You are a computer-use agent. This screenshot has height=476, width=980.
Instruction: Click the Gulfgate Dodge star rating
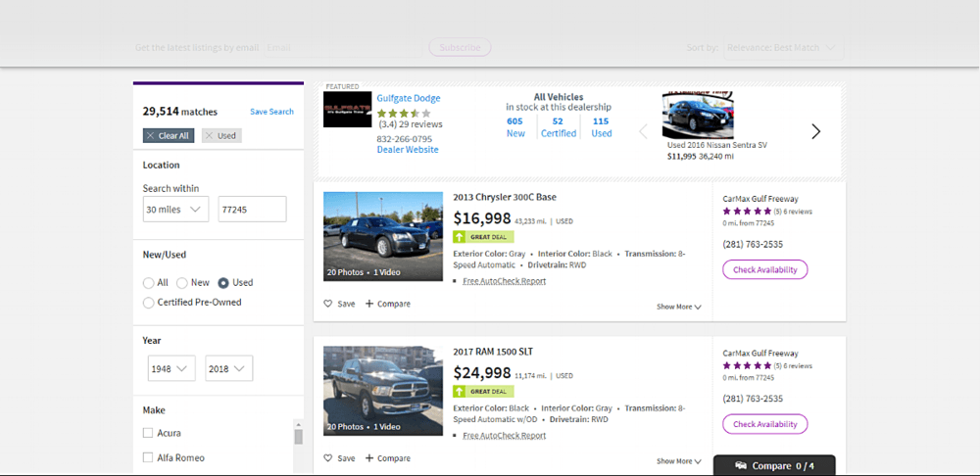pyautogui.click(x=404, y=113)
